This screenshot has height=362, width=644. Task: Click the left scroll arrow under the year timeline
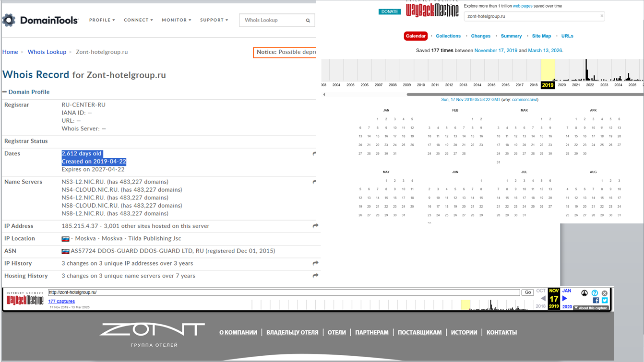pyautogui.click(x=324, y=94)
